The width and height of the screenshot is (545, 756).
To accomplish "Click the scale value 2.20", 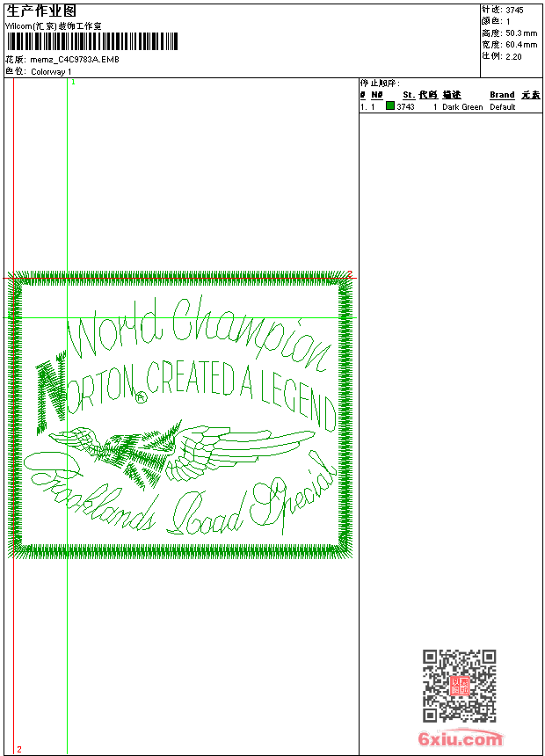I will (x=513, y=56).
